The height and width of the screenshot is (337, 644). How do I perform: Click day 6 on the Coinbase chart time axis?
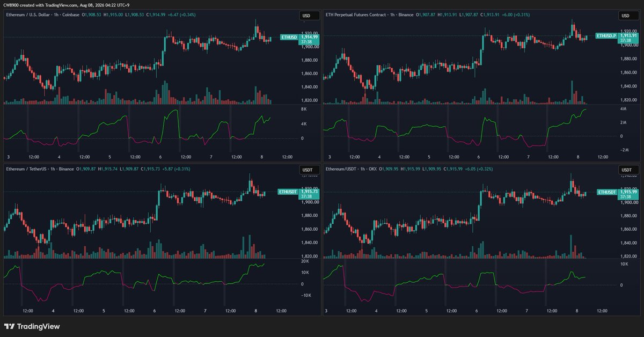160,157
